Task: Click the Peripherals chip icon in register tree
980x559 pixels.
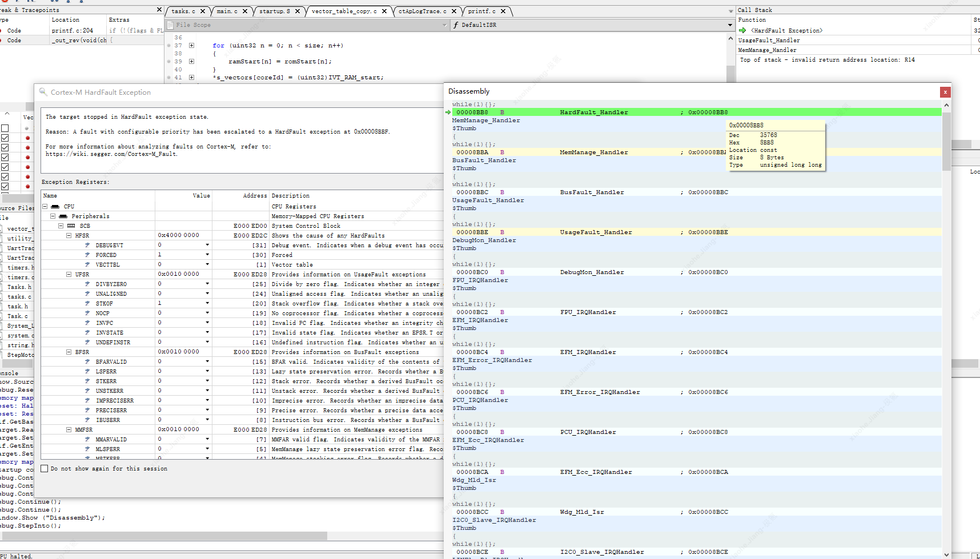Action: coord(63,216)
